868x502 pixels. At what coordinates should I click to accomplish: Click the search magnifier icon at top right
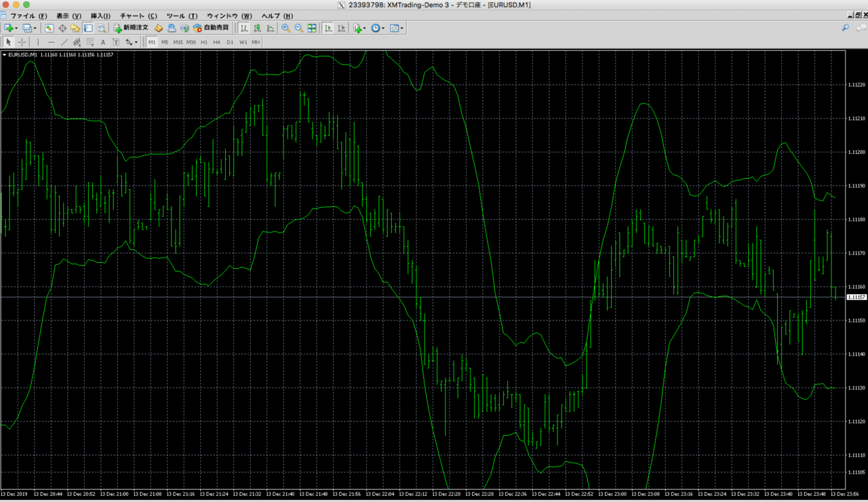click(845, 28)
